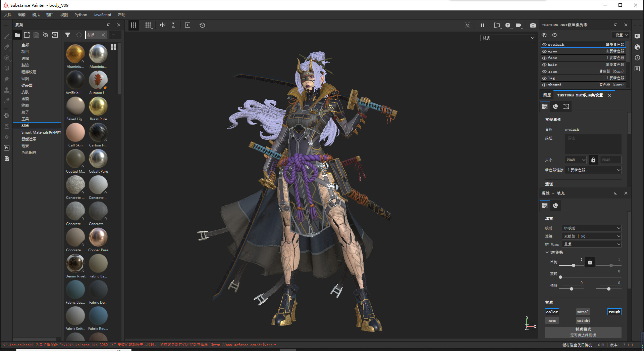Open the Photoshop export icon in left sidebar
Viewport: 644px width, 351px height.
pyautogui.click(x=7, y=147)
